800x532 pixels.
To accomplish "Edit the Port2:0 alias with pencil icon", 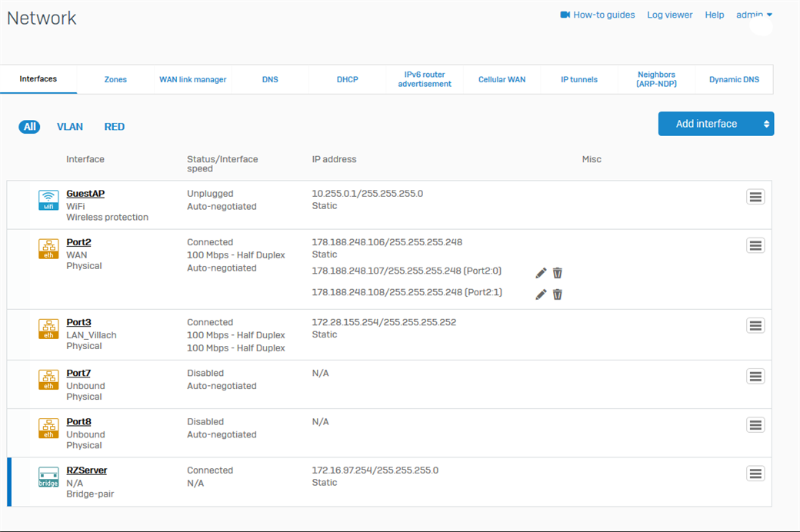I will [x=541, y=273].
